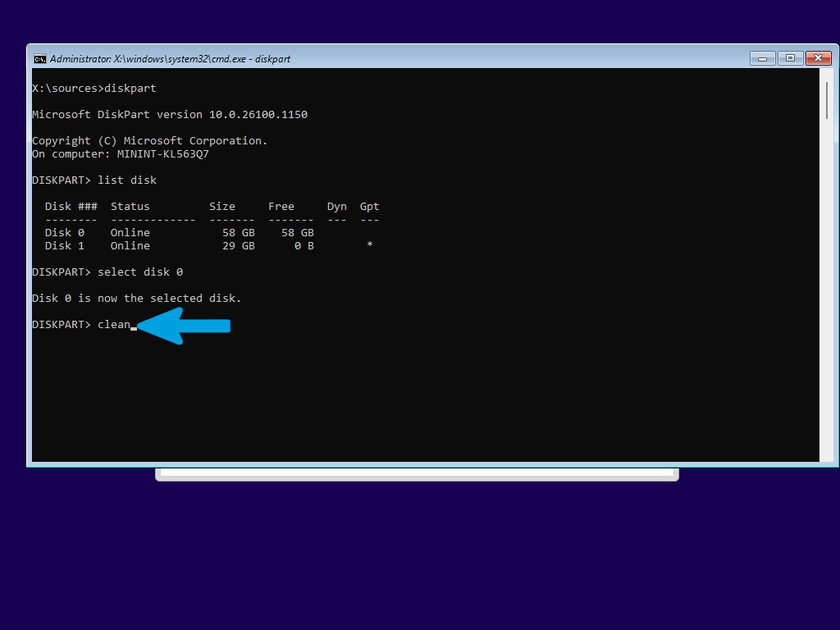This screenshot has width=840, height=630.
Task: Close the diskpart command prompt window
Action: point(819,58)
